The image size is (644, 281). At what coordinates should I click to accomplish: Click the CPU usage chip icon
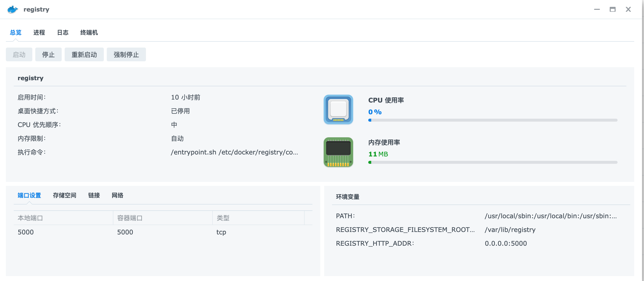click(x=338, y=109)
